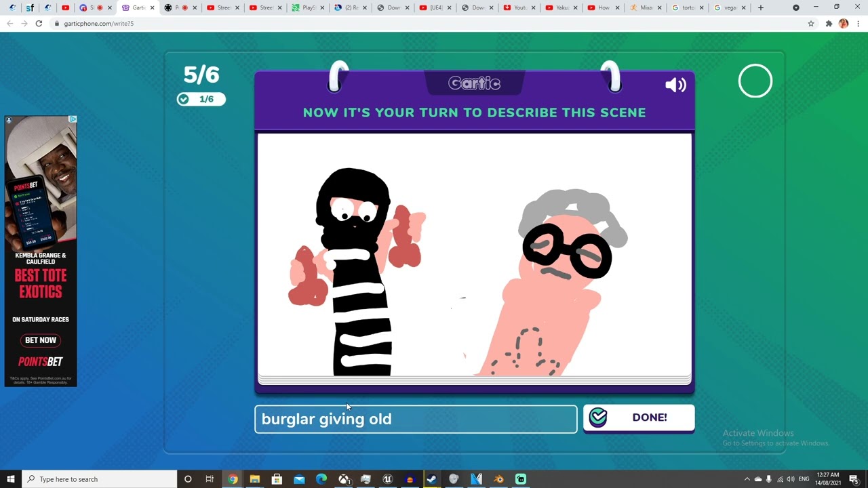Open Google Chrome from taskbar

pyautogui.click(x=233, y=479)
